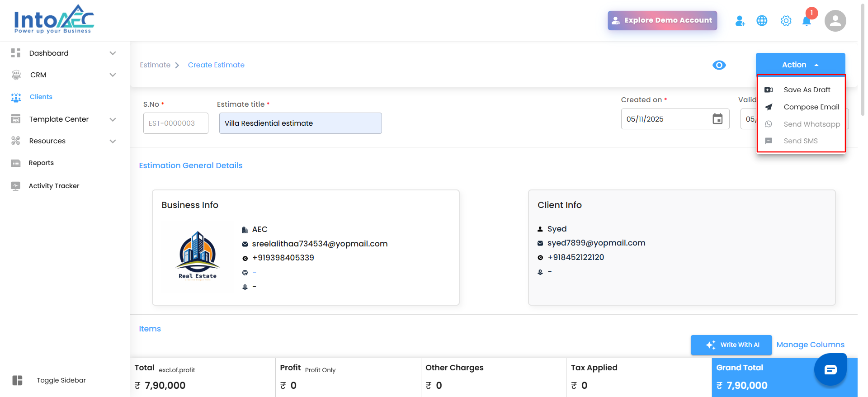Open the chat support bubble
Image resolution: width=868 pixels, height=397 pixels.
click(x=830, y=369)
